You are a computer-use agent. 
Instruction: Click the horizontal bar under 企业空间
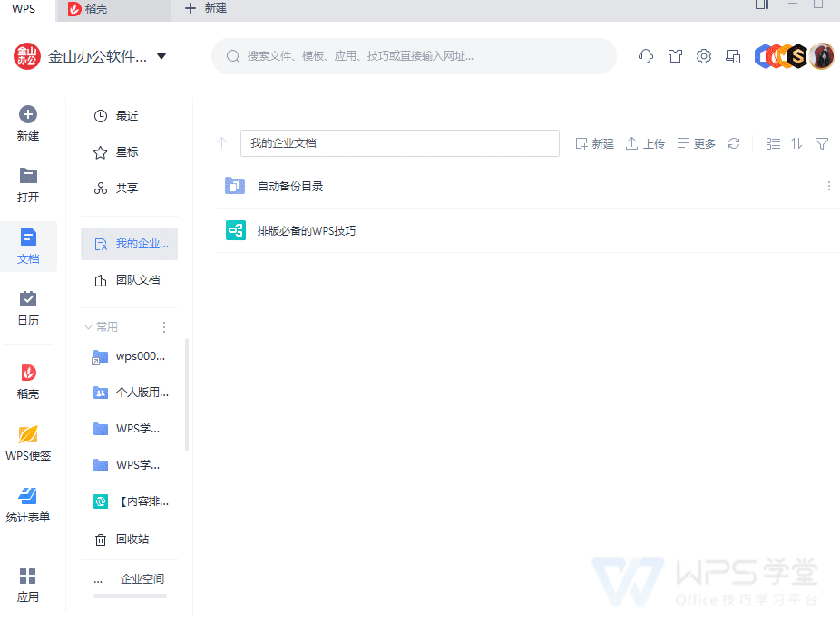click(130, 596)
